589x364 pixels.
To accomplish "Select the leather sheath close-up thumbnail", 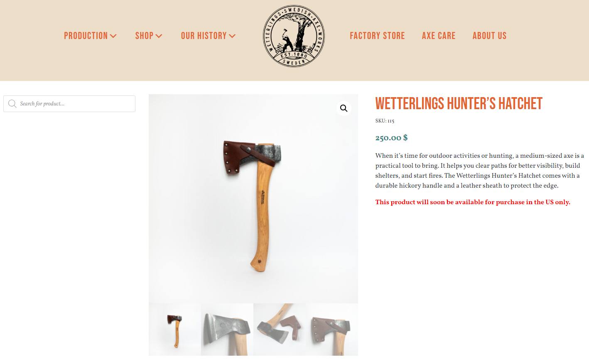I will click(332, 330).
